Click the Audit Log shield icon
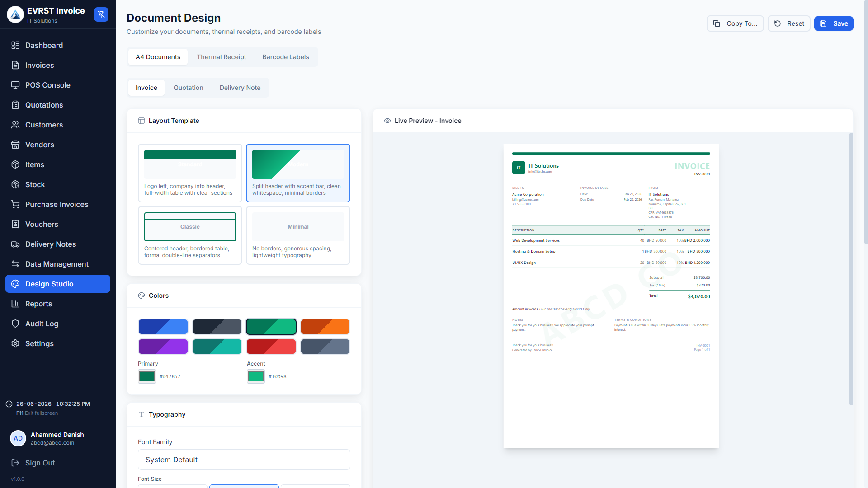Viewport: 868px width, 488px height. coord(15,324)
